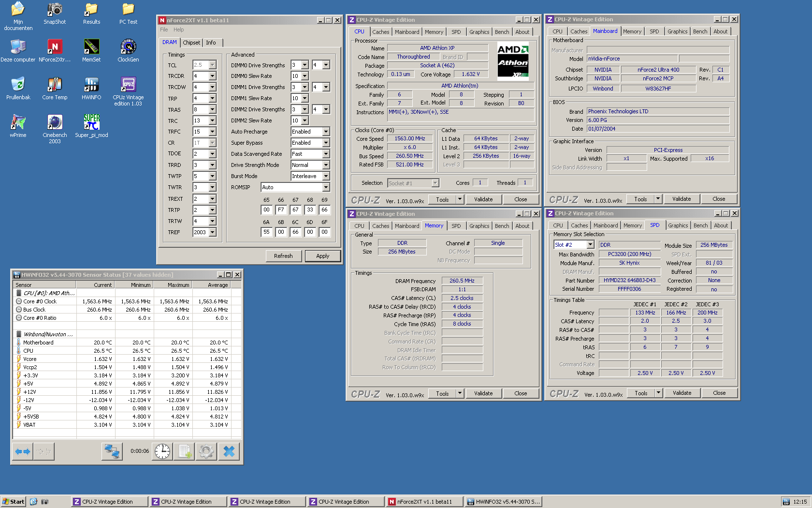
Task: Open the Deze computer desktop icon
Action: pos(18,51)
